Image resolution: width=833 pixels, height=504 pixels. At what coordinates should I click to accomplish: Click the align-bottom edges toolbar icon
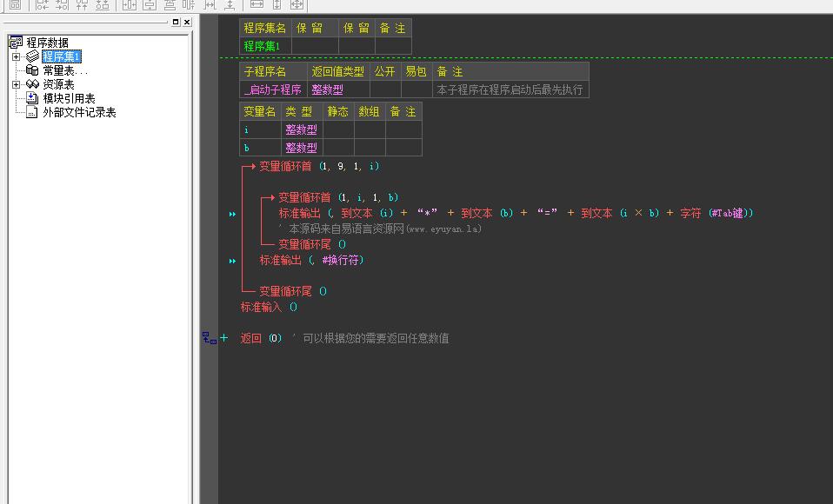point(102,5)
